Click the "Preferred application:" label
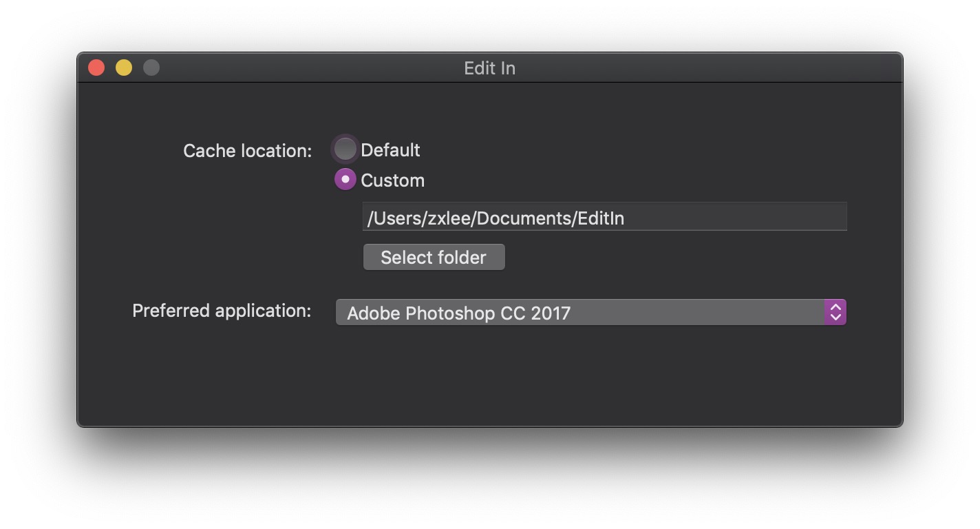The image size is (980, 529). 222,311
